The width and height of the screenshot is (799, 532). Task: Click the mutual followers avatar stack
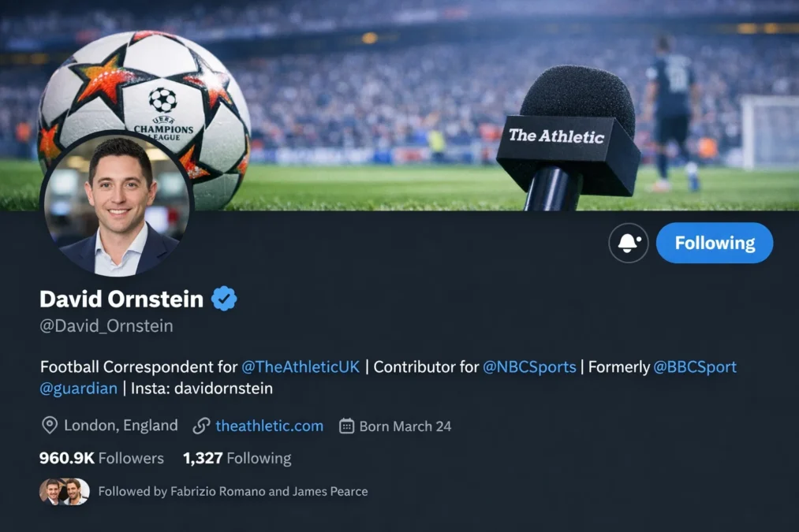[x=64, y=491]
